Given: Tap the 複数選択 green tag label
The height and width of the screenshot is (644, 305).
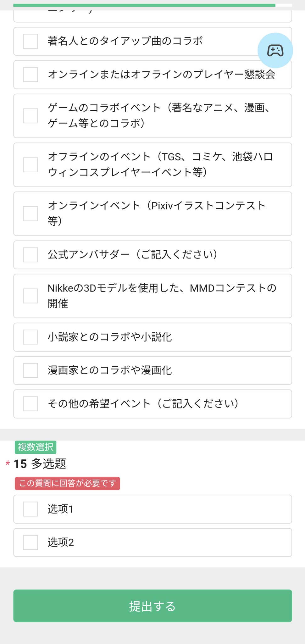Looking at the screenshot, I should (36, 447).
